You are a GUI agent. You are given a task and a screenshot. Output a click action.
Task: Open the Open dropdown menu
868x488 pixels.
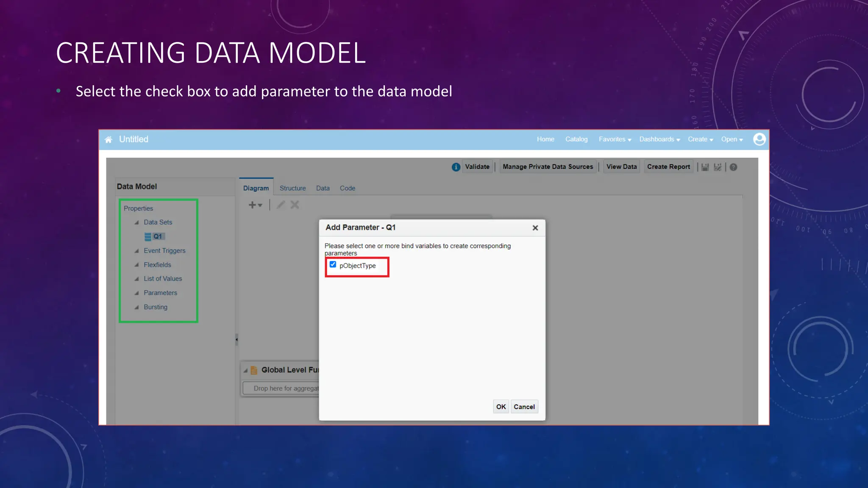pyautogui.click(x=732, y=139)
